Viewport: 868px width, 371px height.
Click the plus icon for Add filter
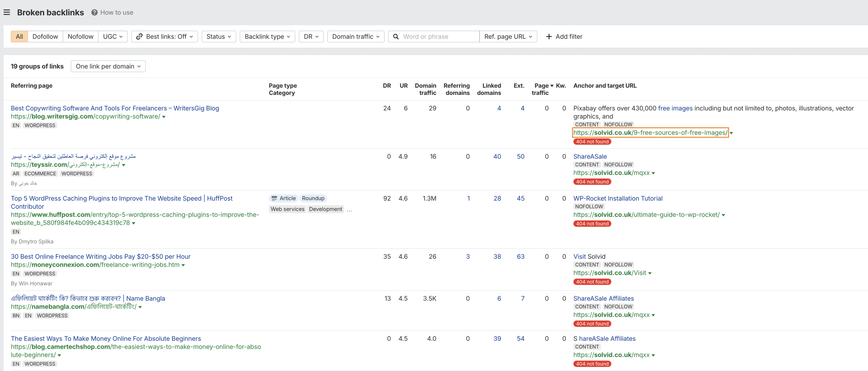[549, 36]
